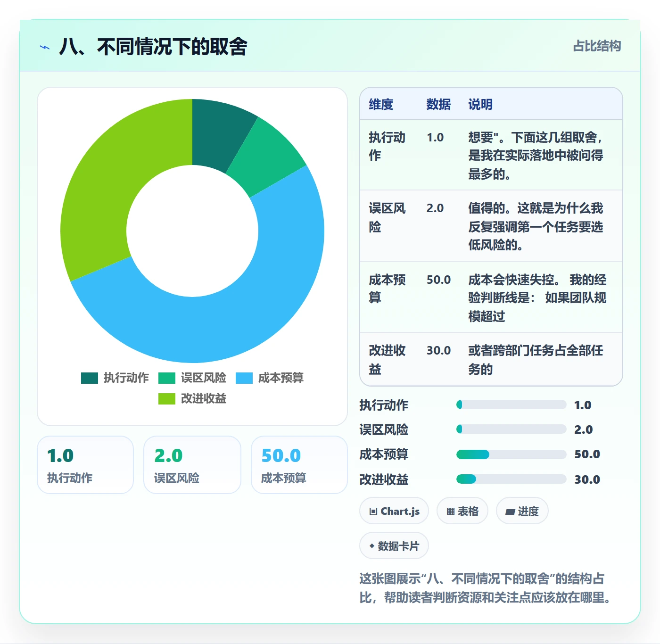Select the 误区风险 cell in the table
Viewport: 660px width, 644px height.
click(x=388, y=226)
